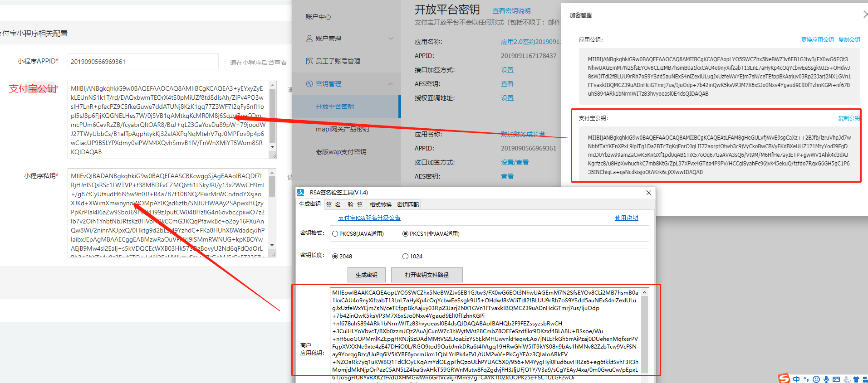Open the 财加财务成长营 application name link
This screenshot has width=868, height=383.
coord(523,134)
